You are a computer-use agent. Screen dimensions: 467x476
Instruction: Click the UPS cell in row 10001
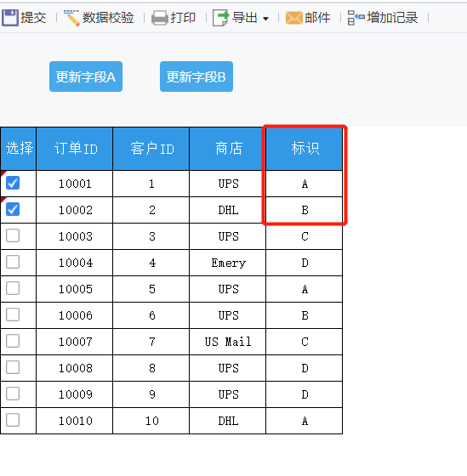tap(228, 184)
